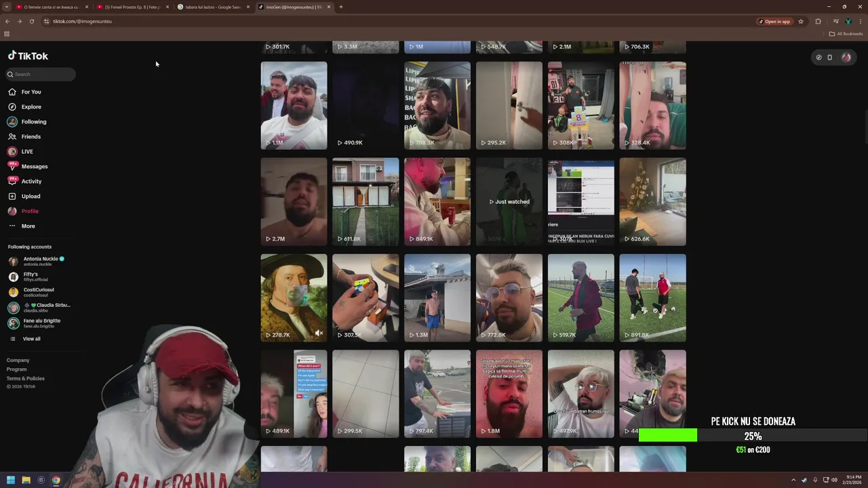Open the Windows Start menu

click(11, 480)
